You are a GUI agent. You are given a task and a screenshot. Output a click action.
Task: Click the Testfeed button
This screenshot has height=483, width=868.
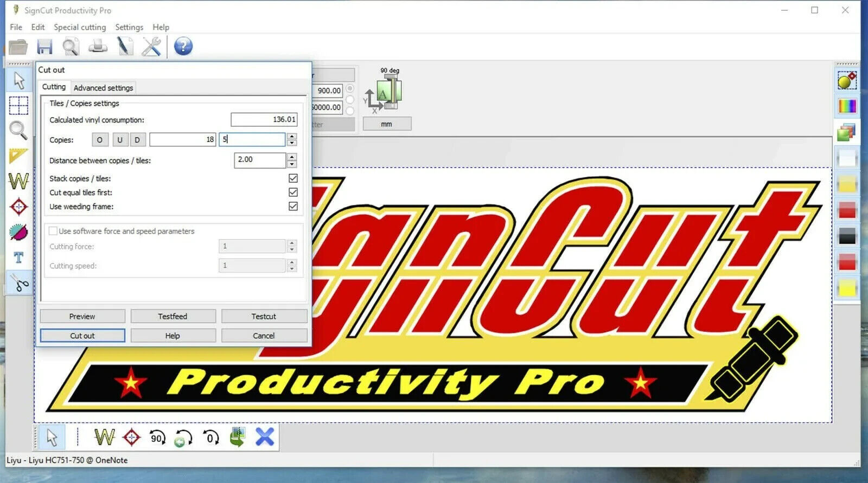[x=173, y=317]
